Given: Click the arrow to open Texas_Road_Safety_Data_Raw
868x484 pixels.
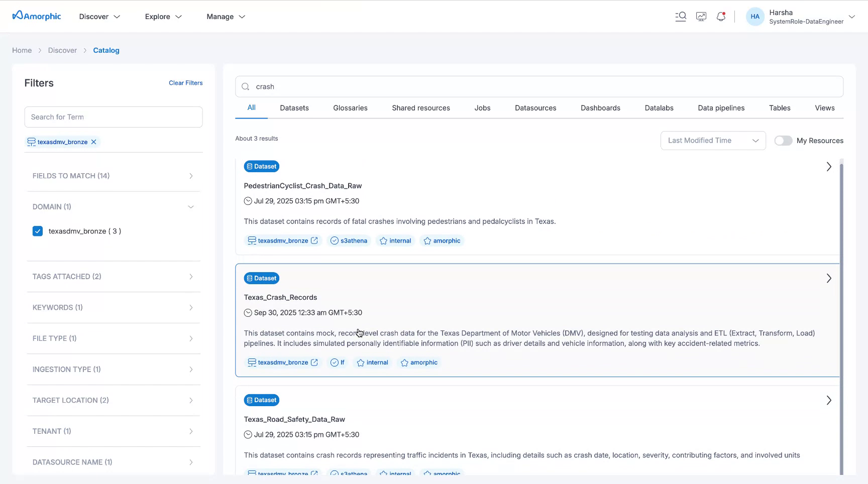Looking at the screenshot, I should pos(829,400).
